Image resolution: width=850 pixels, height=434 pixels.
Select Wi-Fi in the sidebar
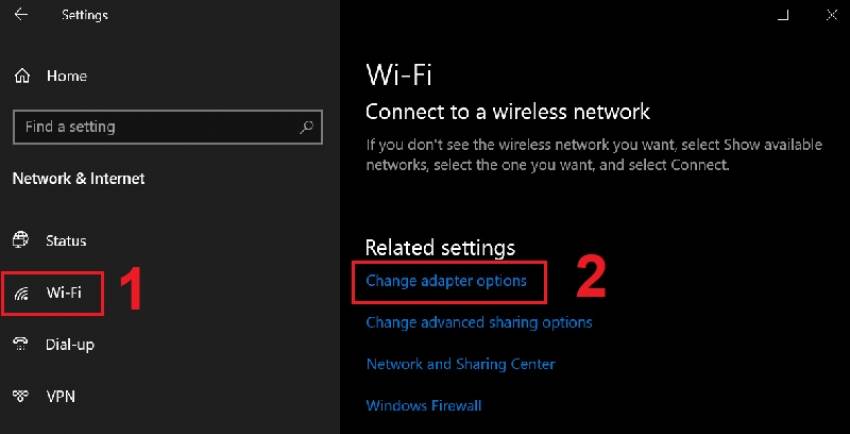[64, 293]
